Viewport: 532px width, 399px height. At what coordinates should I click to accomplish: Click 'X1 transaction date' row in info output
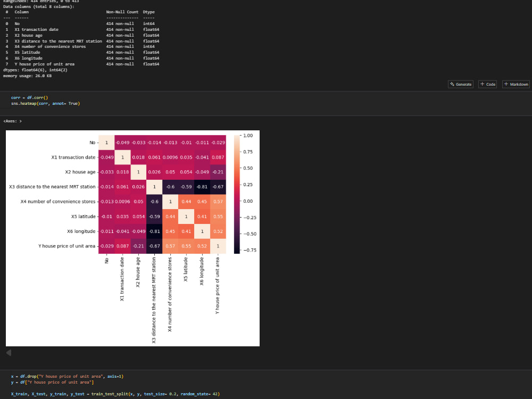82,29
